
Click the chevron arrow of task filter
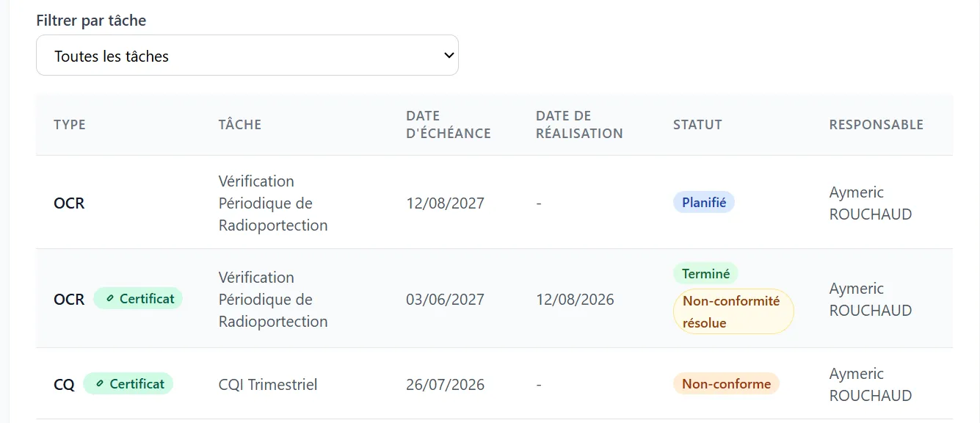(449, 55)
